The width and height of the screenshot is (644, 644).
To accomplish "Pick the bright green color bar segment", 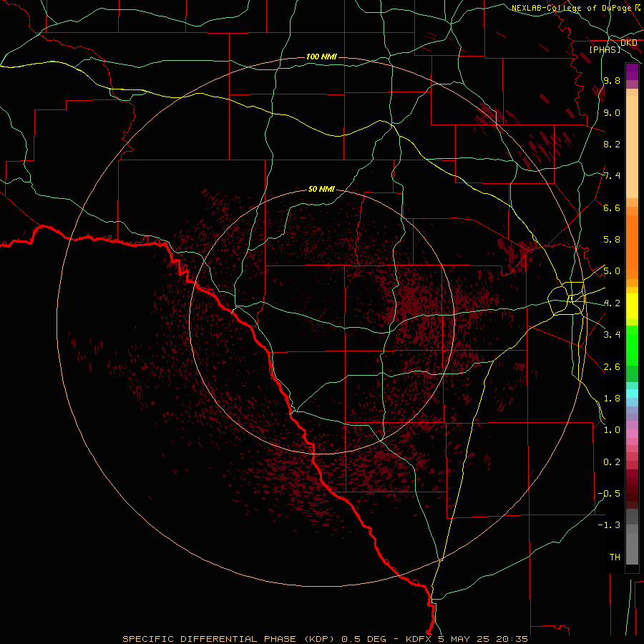I will (x=632, y=346).
